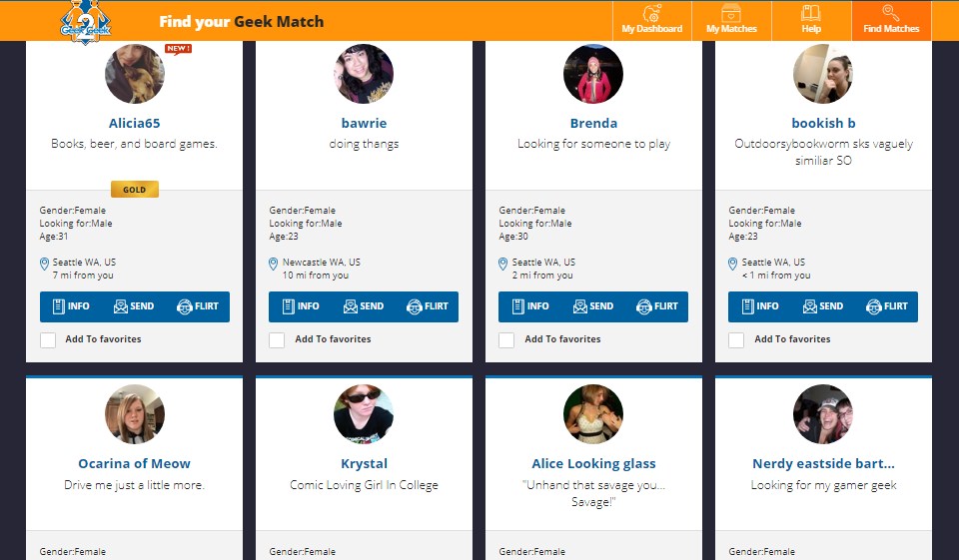Check Add To favorites for Alicia65
Viewport: 959px width, 560px height.
48,340
